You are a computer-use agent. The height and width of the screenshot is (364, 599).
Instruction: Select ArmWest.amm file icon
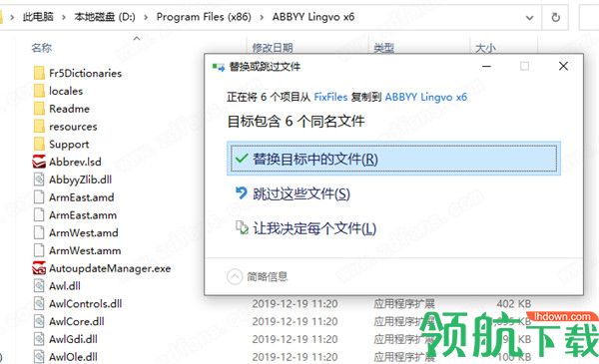point(39,250)
